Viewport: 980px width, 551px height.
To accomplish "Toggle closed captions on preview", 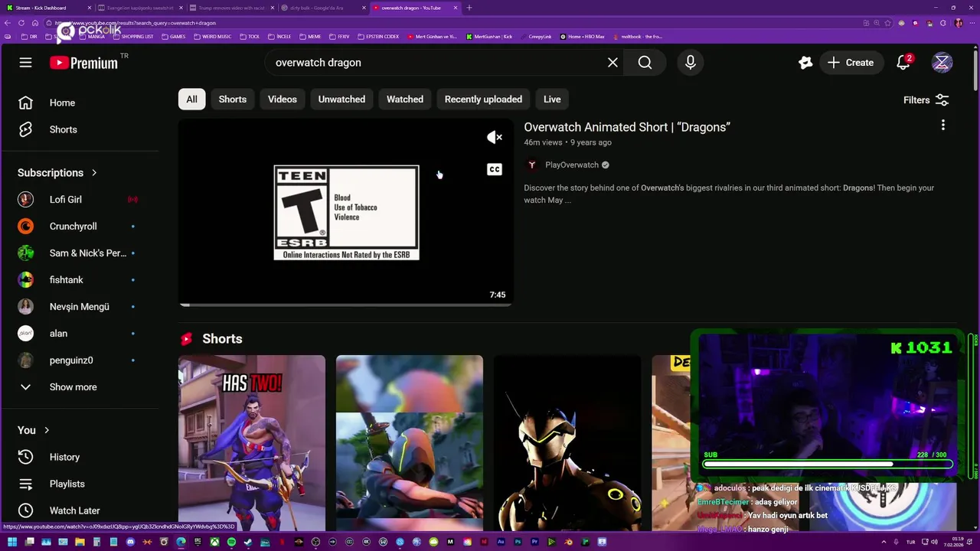I will pyautogui.click(x=495, y=169).
